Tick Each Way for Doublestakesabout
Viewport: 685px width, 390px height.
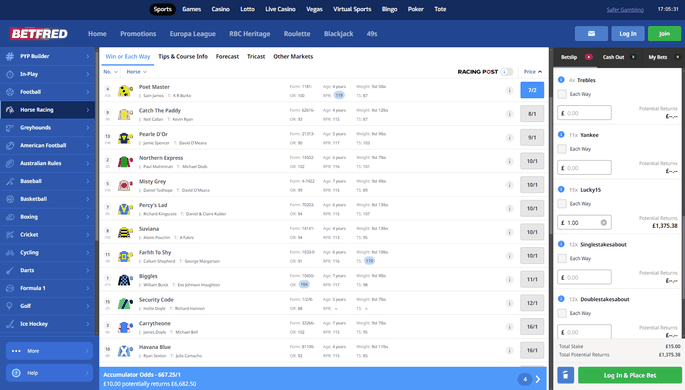tap(562, 313)
